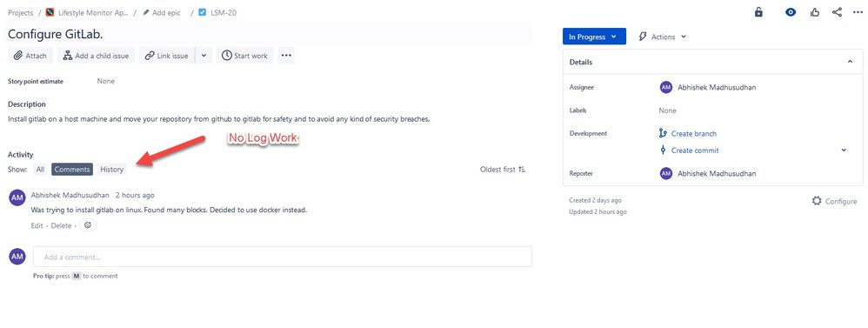Click Edit under the comment
This screenshot has height=328, width=868.
point(37,225)
